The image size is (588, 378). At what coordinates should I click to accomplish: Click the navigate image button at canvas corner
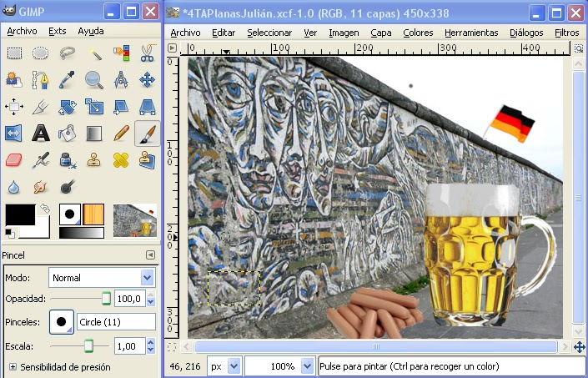point(580,347)
